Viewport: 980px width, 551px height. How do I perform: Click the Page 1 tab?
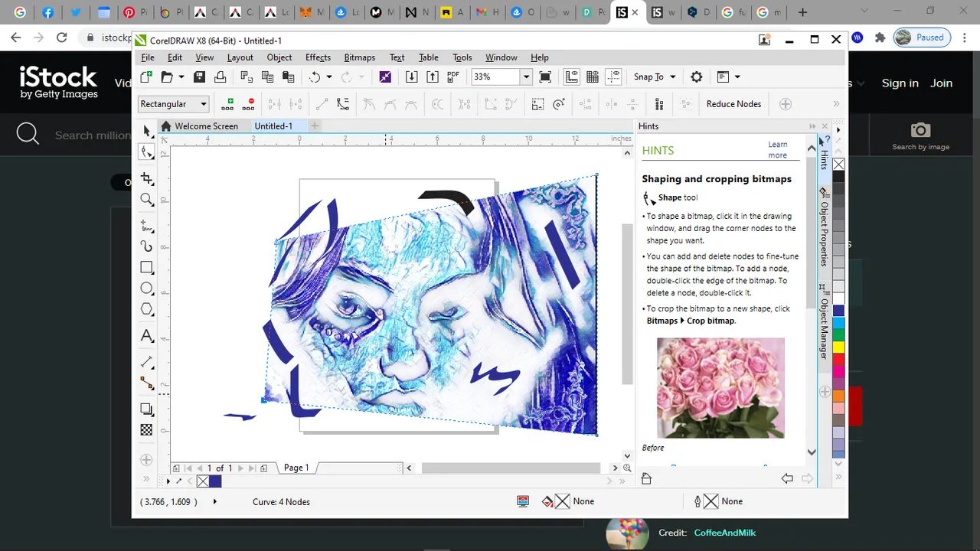tap(296, 468)
